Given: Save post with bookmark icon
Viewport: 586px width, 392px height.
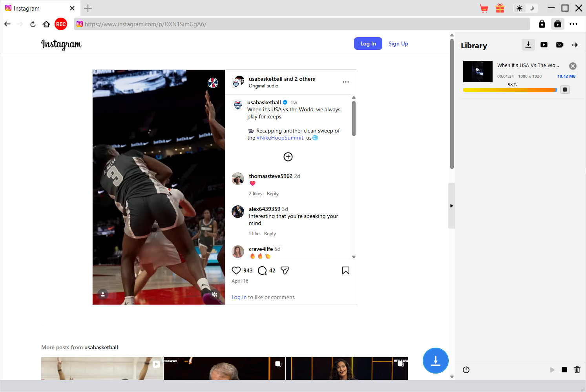Looking at the screenshot, I should (x=346, y=270).
